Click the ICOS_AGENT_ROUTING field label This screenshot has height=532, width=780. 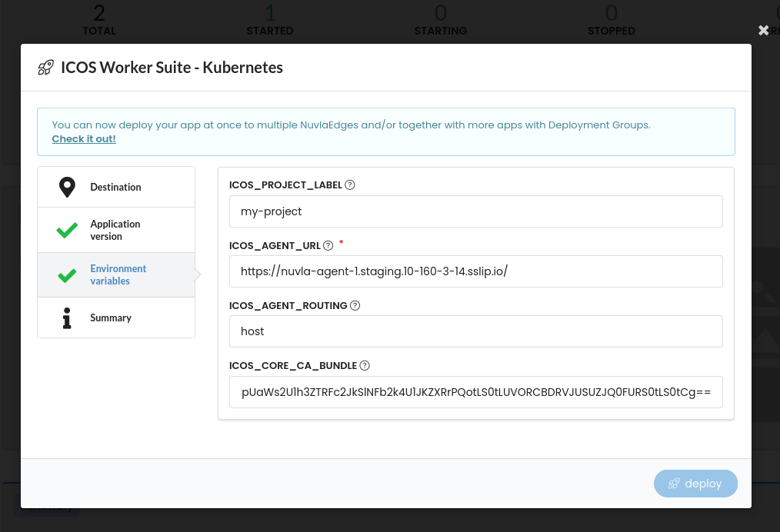(288, 306)
